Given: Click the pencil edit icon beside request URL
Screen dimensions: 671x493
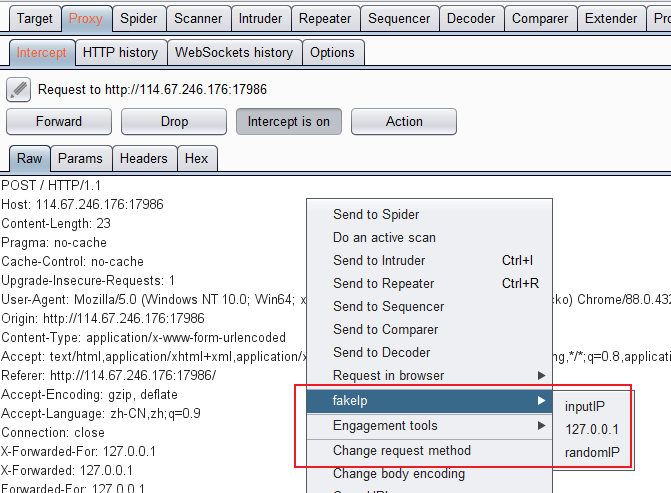Looking at the screenshot, I should click(x=18, y=89).
